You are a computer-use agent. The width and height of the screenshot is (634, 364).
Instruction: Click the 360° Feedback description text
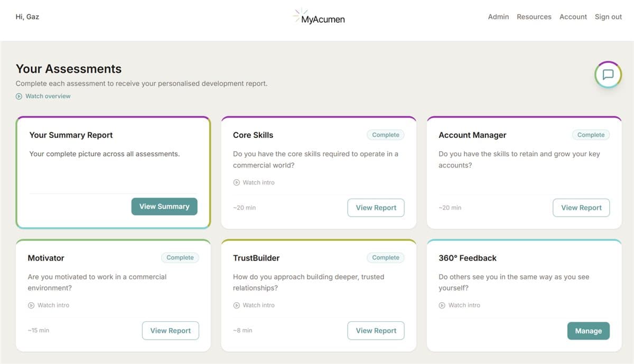point(514,282)
